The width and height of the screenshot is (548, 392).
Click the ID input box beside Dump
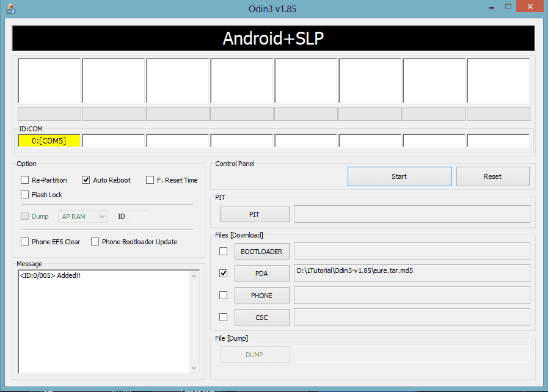(x=138, y=216)
